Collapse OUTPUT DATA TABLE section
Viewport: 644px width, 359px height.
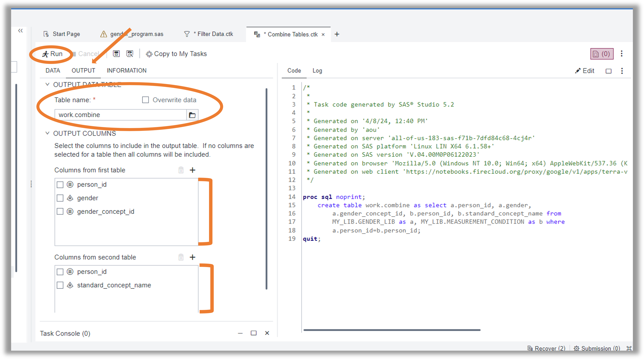coord(47,84)
